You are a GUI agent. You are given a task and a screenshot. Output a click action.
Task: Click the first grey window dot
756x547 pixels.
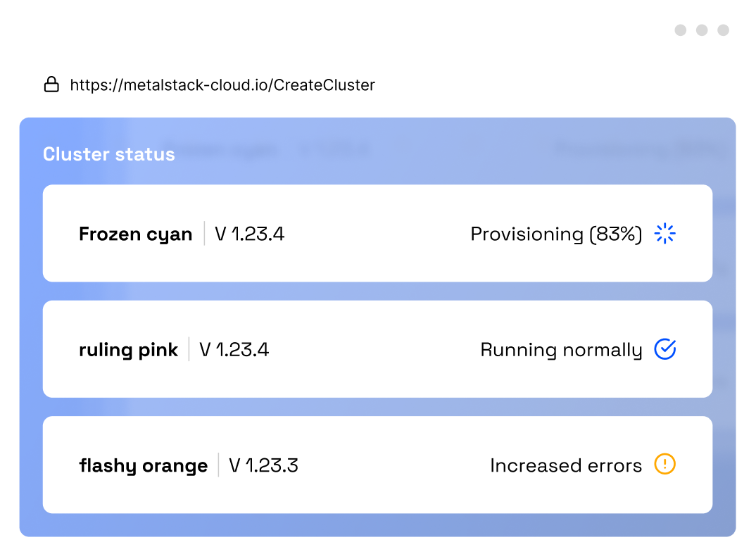[x=680, y=30]
